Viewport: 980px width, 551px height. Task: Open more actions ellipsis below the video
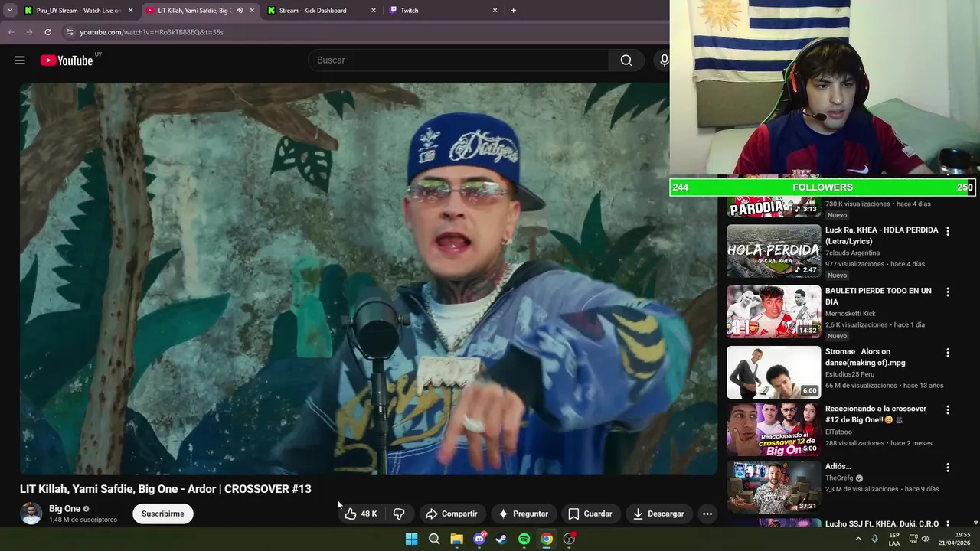[x=707, y=514]
